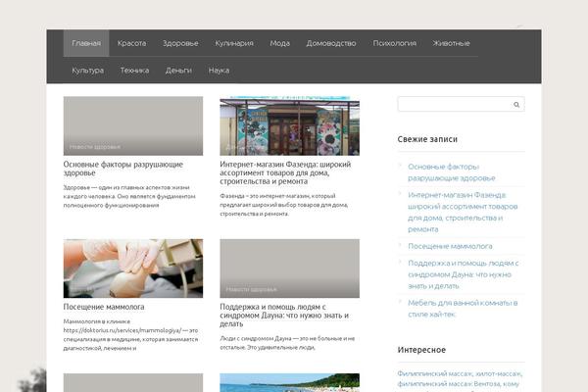Screen dimensions: 588x392
Task: Open the Наука menu item
Action: [x=219, y=71]
